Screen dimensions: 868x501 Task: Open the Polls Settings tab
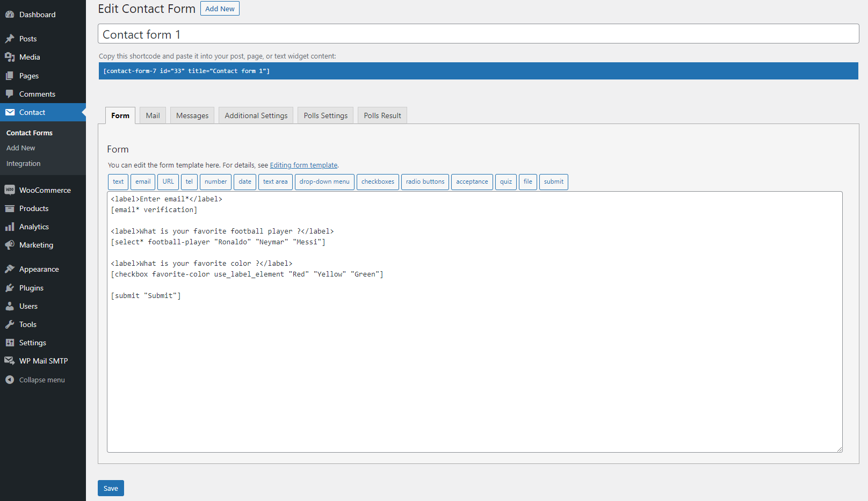[x=325, y=115]
